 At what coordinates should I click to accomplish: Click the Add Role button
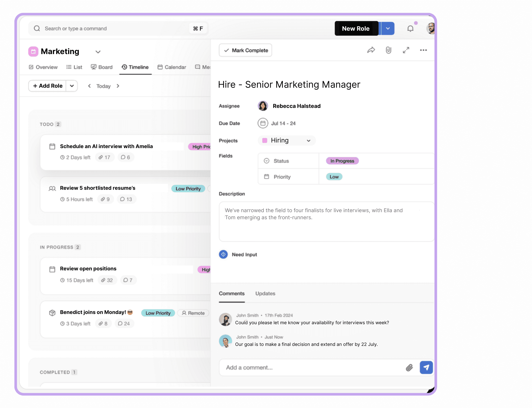[48, 86]
